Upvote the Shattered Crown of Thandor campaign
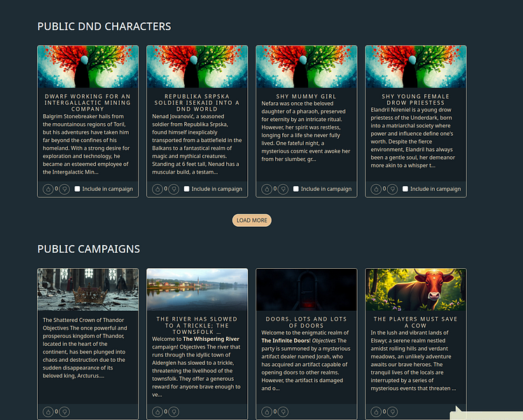523x420 pixels. (48, 412)
